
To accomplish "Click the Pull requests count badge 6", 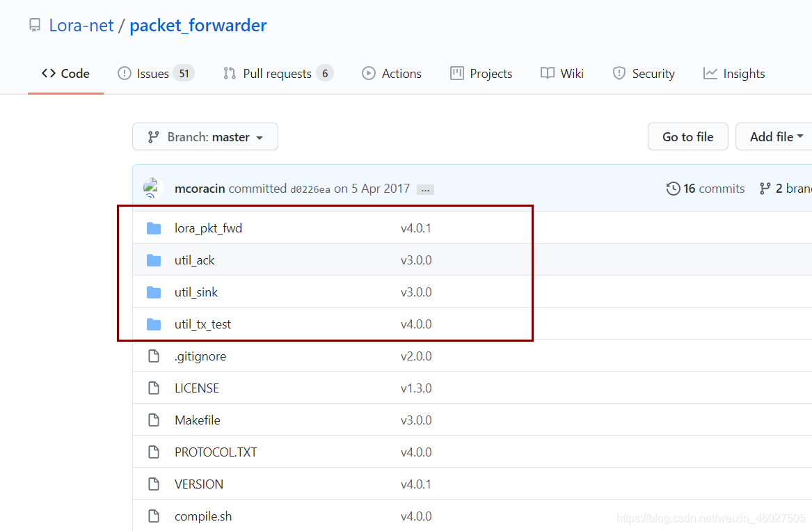I will [325, 74].
